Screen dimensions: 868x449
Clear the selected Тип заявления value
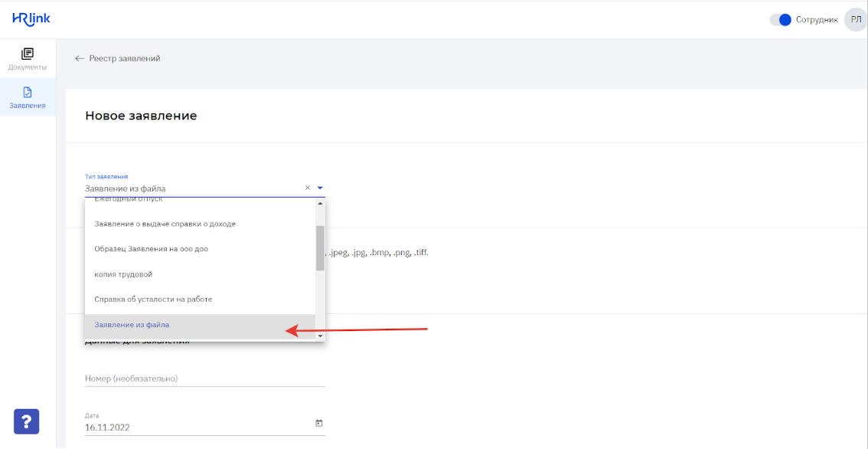click(308, 188)
